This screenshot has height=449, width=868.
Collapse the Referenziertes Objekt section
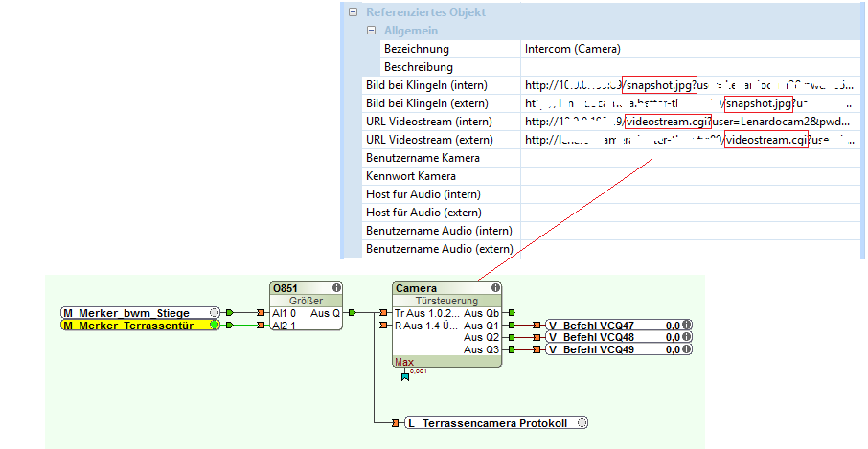354,12
